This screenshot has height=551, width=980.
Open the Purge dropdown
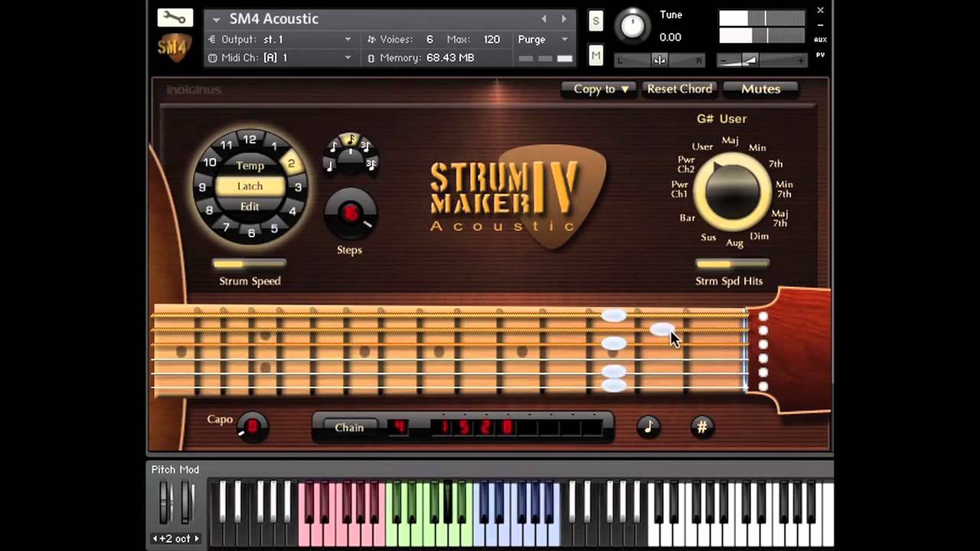[544, 39]
